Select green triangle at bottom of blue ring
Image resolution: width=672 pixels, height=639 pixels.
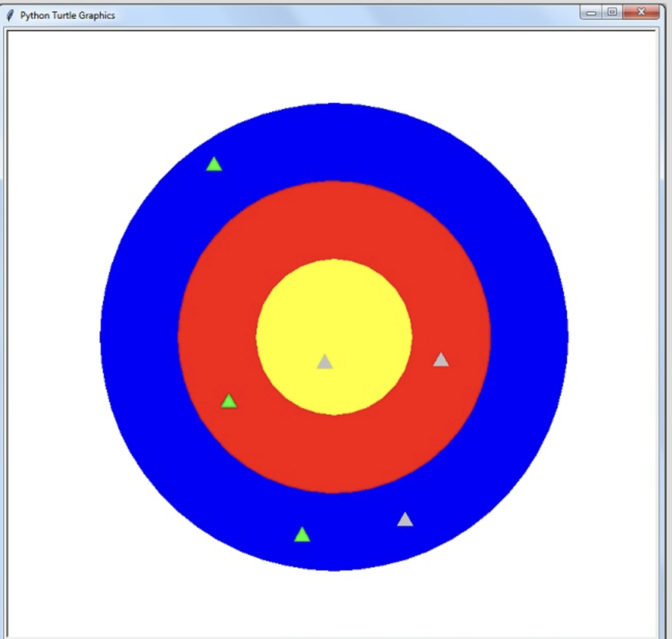pyautogui.click(x=302, y=535)
